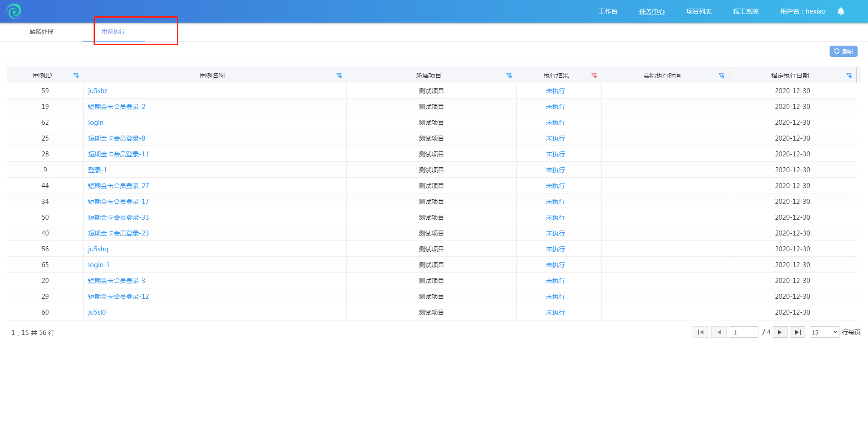
Task: Open the ju5shz test case link
Action: pos(98,91)
